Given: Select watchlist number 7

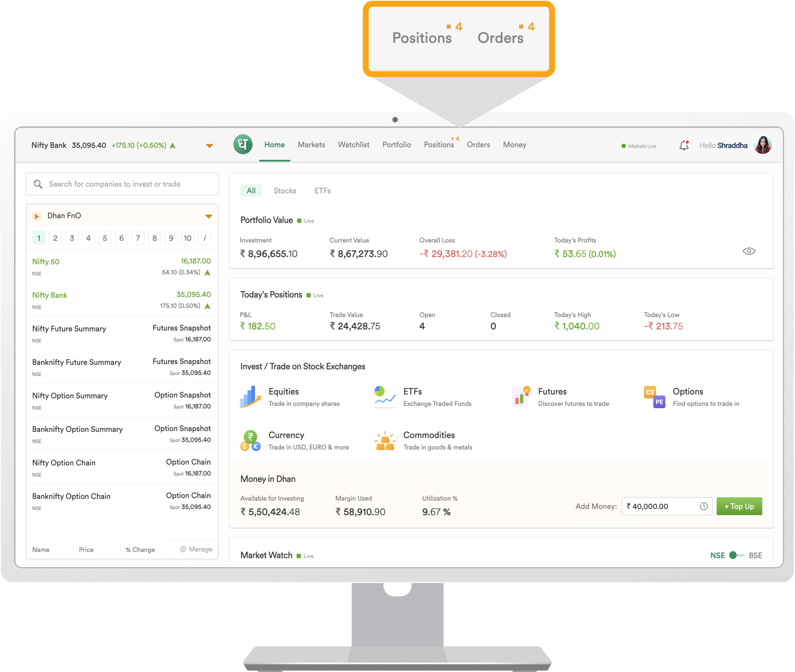Looking at the screenshot, I should [138, 238].
